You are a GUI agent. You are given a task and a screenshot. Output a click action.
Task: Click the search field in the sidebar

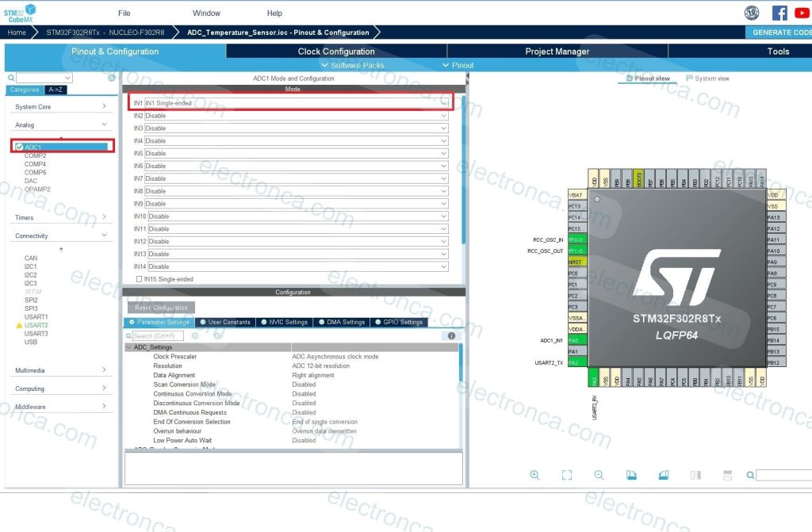tap(40, 79)
